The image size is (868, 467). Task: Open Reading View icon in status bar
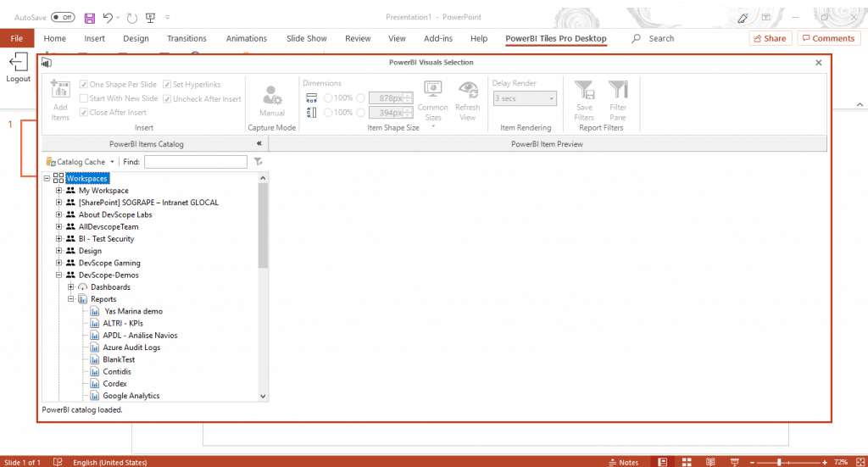(711, 462)
